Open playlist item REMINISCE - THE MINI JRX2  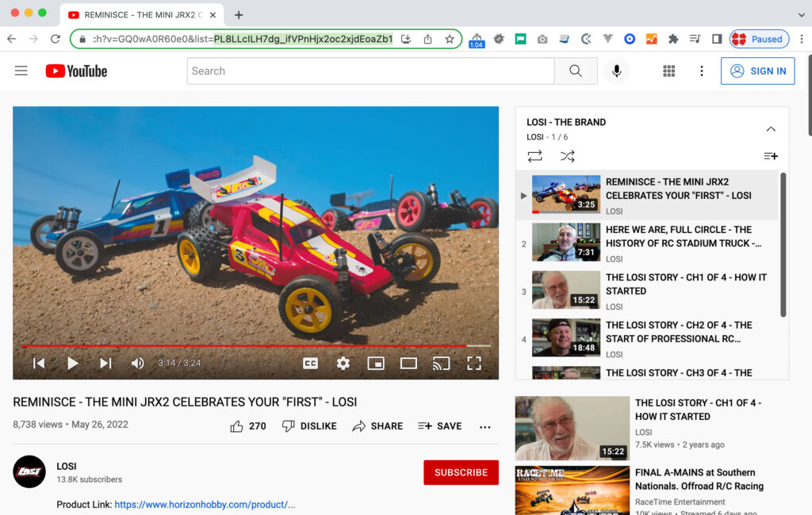pyautogui.click(x=647, y=196)
